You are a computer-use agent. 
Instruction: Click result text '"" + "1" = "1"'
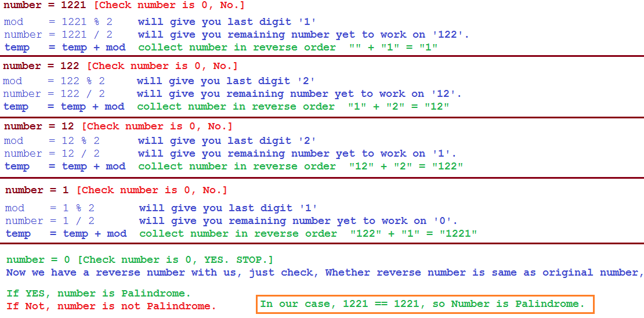click(393, 48)
